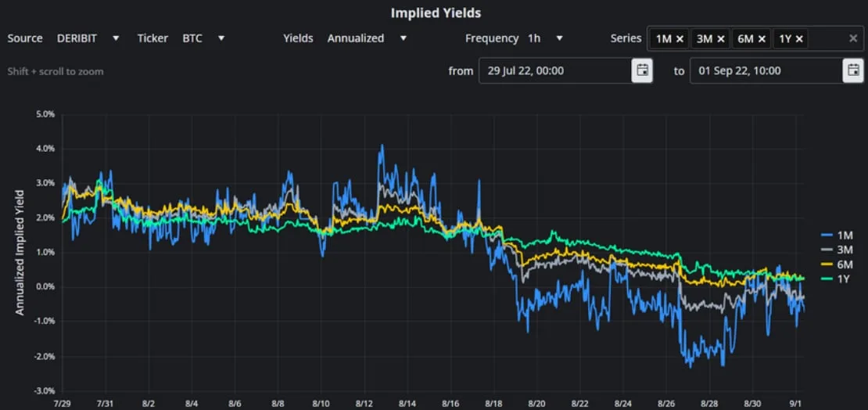
Task: Click the Shift + scroll to zoom hint
Action: (x=56, y=71)
